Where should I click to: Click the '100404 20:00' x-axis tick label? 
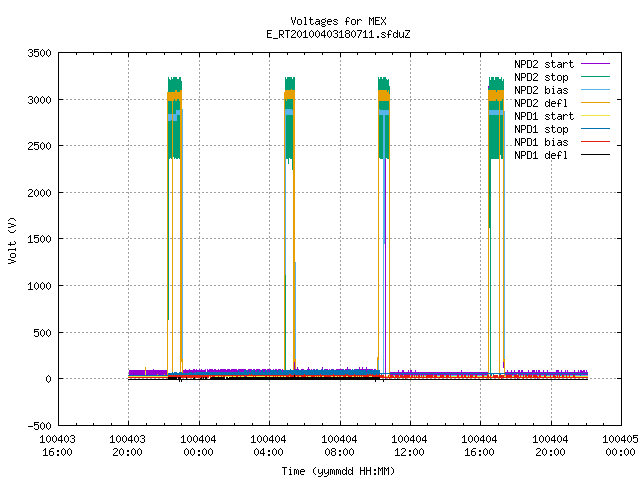[551, 446]
